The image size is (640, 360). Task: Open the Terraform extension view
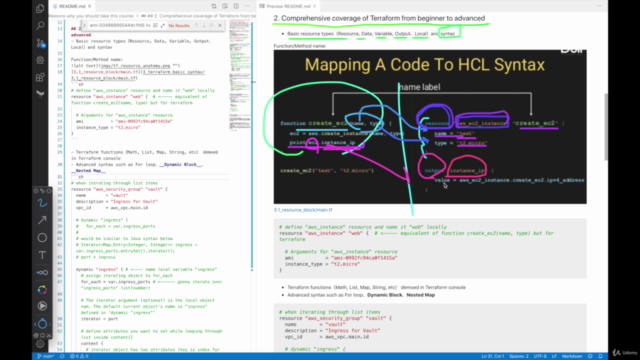click(40, 94)
